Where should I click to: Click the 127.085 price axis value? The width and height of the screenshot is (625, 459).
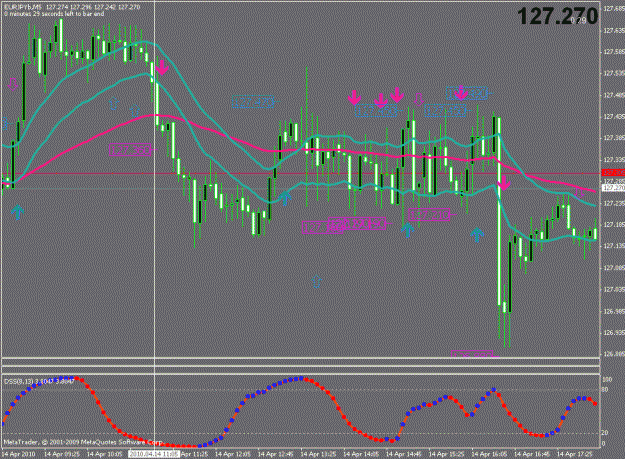tap(614, 268)
